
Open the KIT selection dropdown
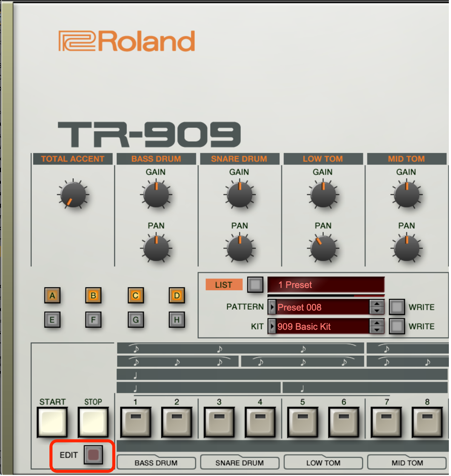(x=272, y=327)
